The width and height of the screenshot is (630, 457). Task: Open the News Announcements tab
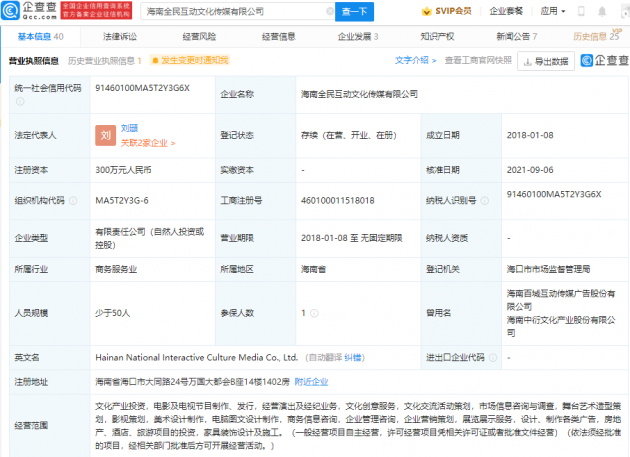point(516,37)
